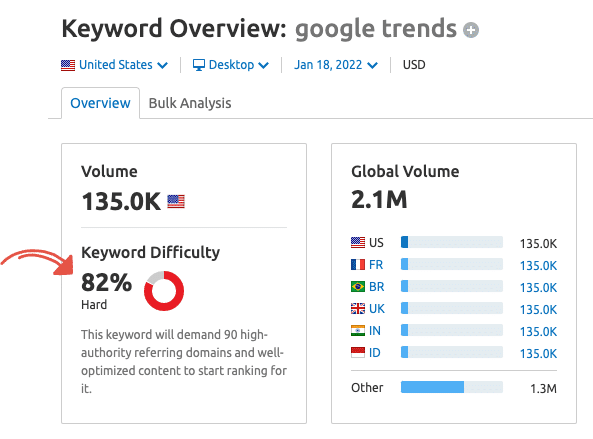
Task: Click the FR volume progress bar
Action: [452, 264]
